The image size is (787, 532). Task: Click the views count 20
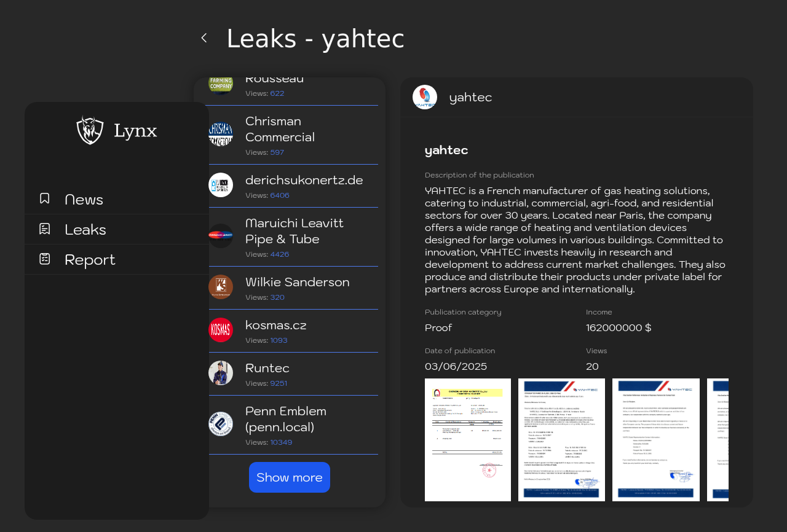[x=592, y=367]
